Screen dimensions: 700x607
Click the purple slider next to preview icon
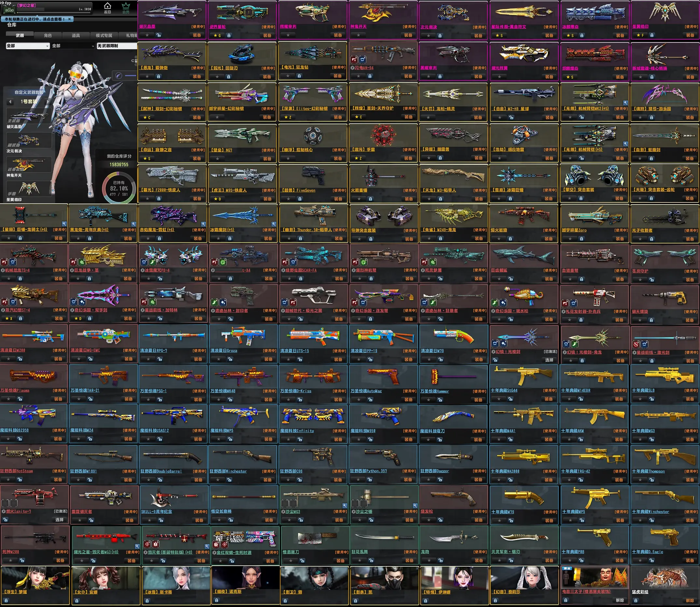pyautogui.click(x=131, y=75)
